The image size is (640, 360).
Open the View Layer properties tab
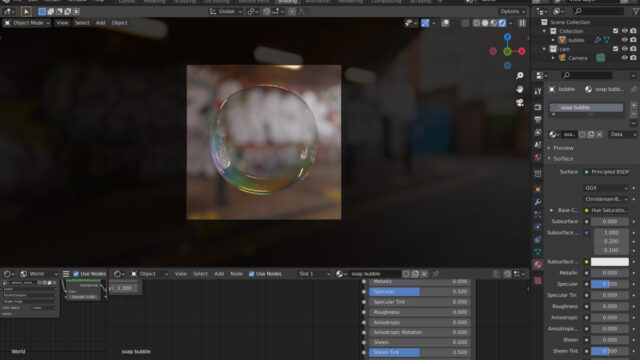tap(538, 132)
